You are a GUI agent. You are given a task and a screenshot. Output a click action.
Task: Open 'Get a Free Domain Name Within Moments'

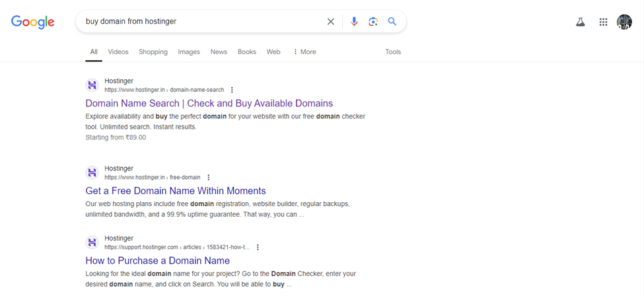(x=176, y=191)
